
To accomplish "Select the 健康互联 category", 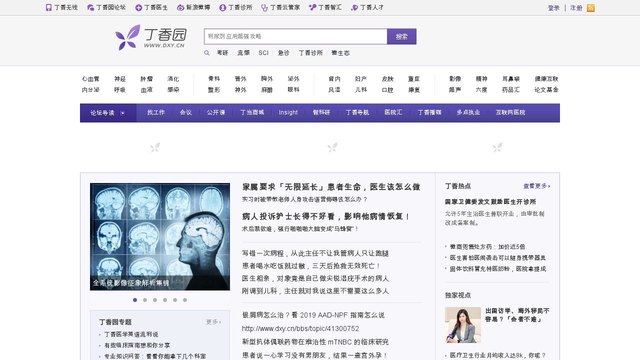I will (x=546, y=79).
